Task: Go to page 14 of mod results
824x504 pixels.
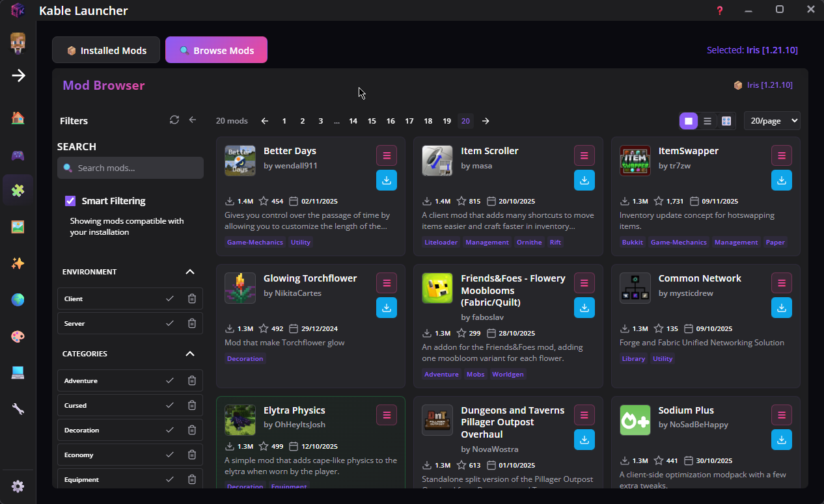Action: (x=353, y=121)
